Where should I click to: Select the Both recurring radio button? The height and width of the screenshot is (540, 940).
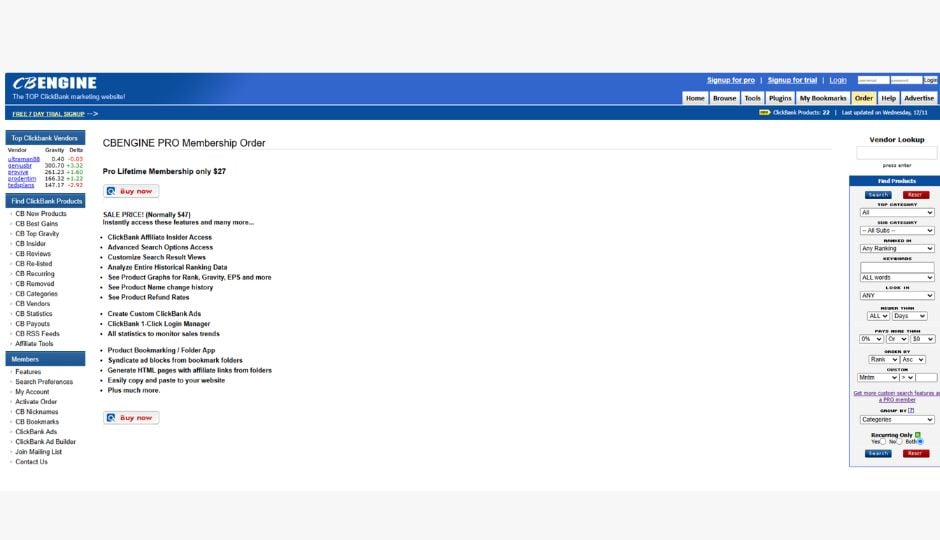tap(920, 442)
